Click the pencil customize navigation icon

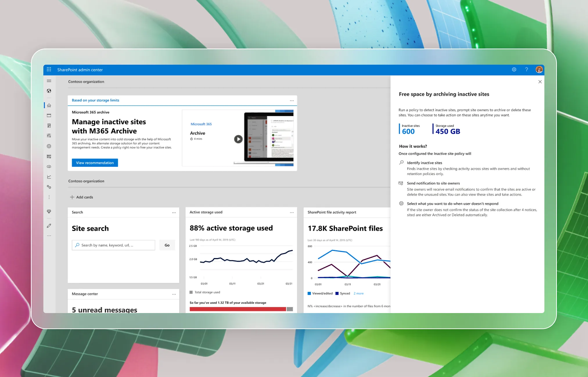tap(49, 226)
